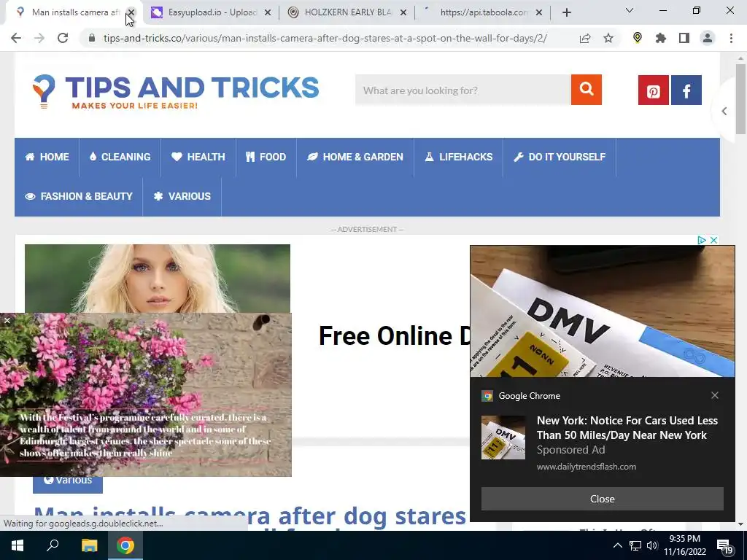Expand the side arrow panel on page

tap(724, 111)
